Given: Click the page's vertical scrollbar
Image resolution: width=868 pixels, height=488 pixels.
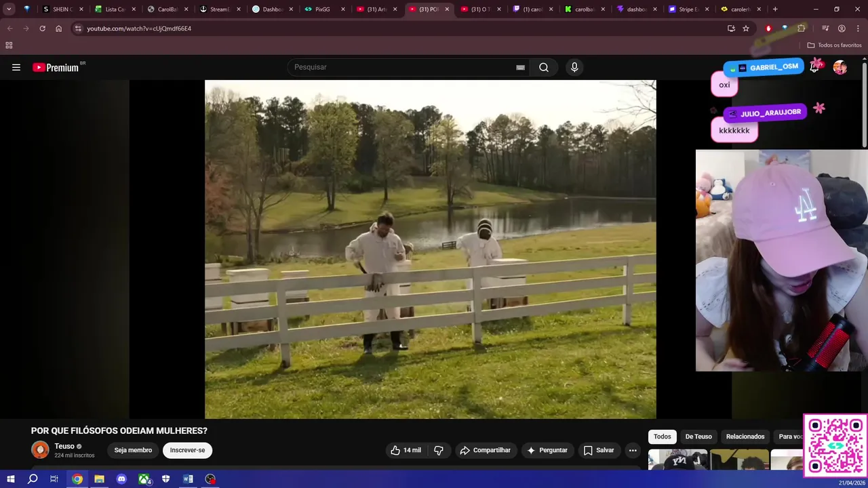Looking at the screenshot, I should tap(864, 105).
